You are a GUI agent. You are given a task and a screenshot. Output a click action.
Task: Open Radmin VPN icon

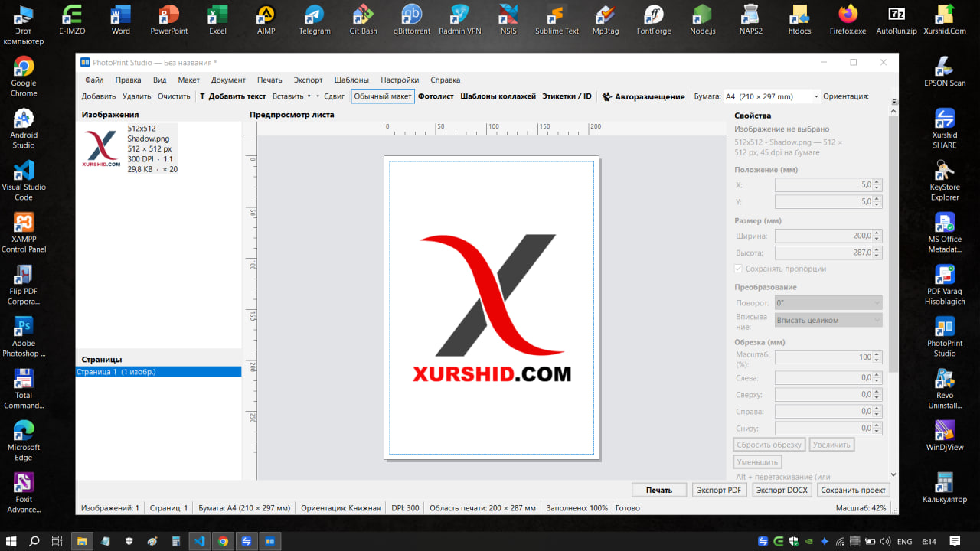460,19
